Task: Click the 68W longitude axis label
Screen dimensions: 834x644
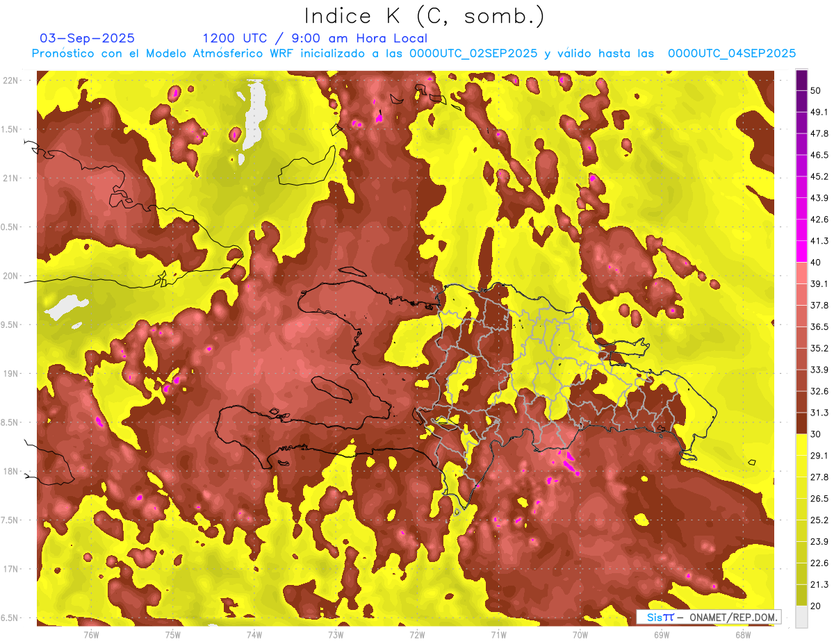Action: coord(743,634)
